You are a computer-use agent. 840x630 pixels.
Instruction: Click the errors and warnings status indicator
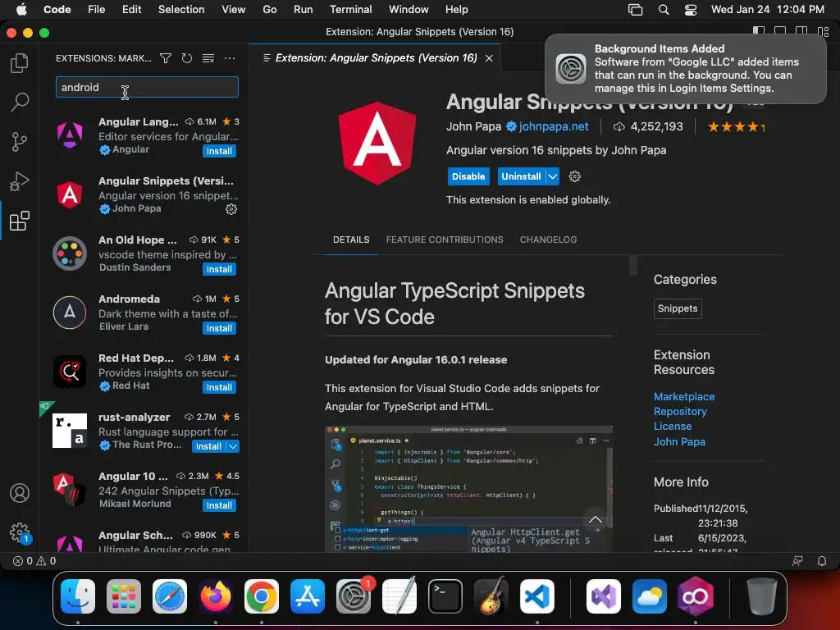(34, 561)
